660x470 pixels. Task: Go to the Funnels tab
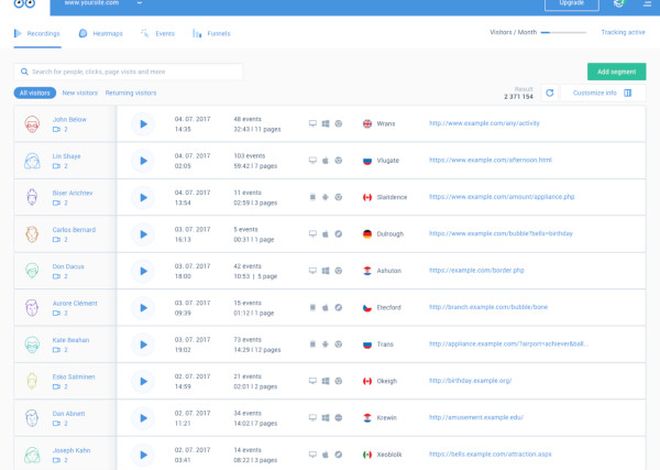[x=211, y=33]
